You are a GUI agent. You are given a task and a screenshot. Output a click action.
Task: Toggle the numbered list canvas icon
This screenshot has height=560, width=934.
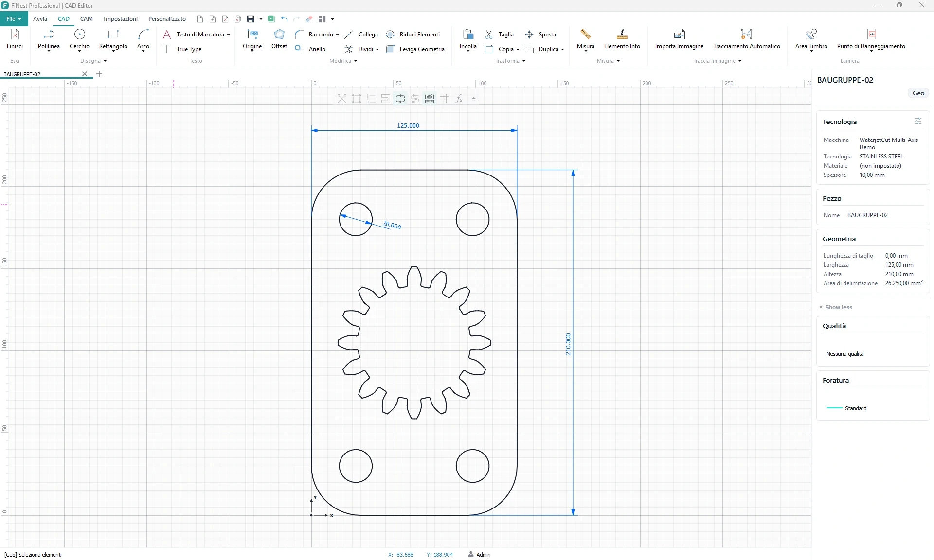coord(371,99)
